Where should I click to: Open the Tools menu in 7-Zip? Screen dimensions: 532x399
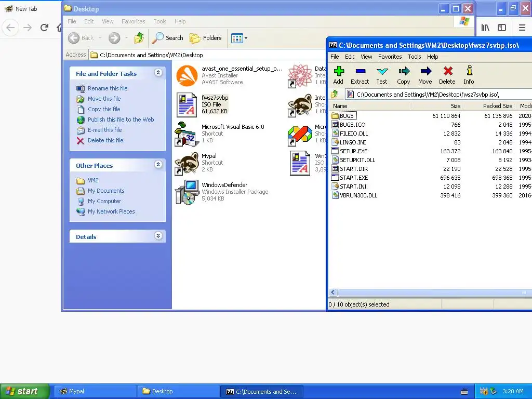coord(414,57)
